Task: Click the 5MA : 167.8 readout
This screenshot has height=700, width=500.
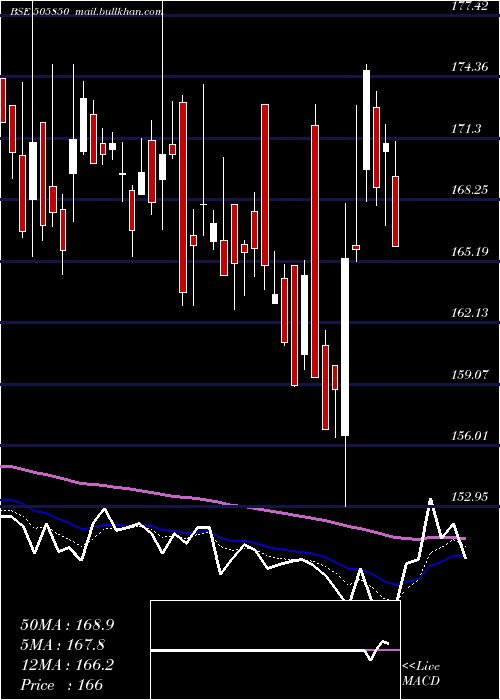Action: click(62, 645)
